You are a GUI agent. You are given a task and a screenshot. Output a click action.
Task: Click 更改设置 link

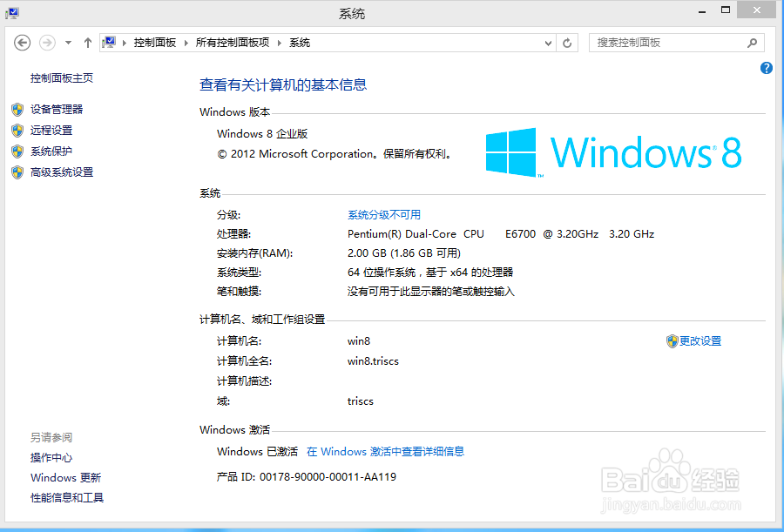[x=700, y=341]
